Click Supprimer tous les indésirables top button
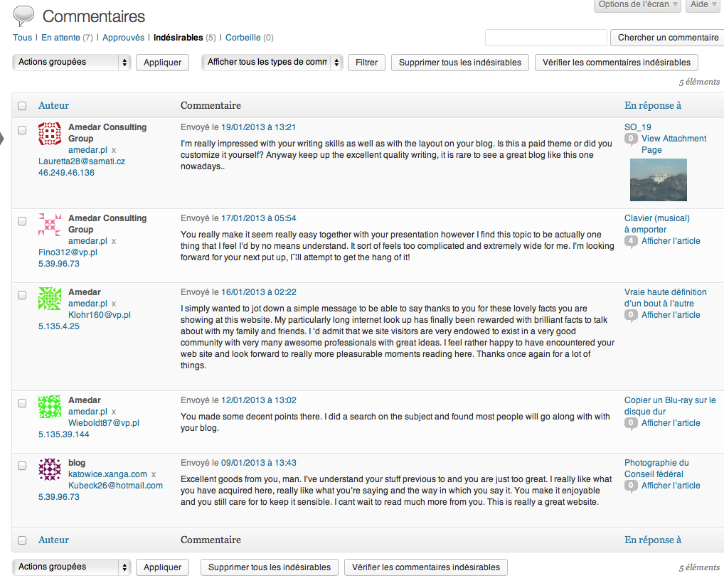 click(459, 63)
